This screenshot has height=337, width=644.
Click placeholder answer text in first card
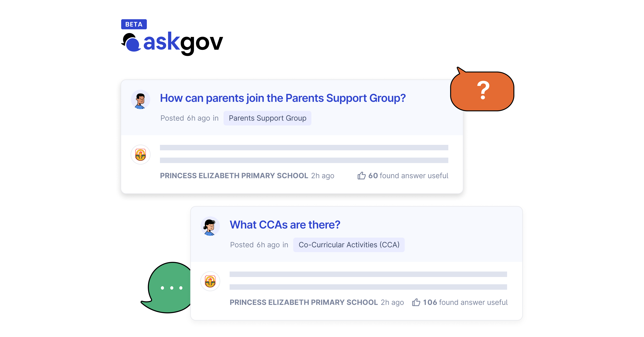(304, 154)
